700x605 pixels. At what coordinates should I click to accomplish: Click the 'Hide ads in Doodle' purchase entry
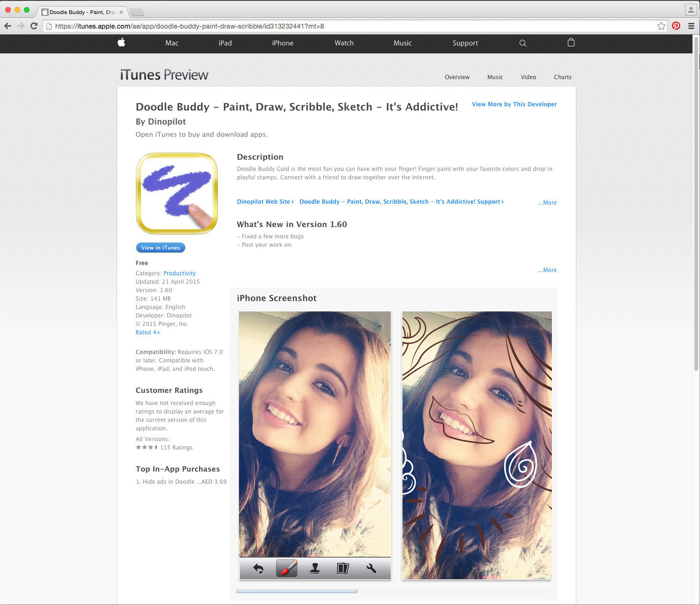[181, 482]
